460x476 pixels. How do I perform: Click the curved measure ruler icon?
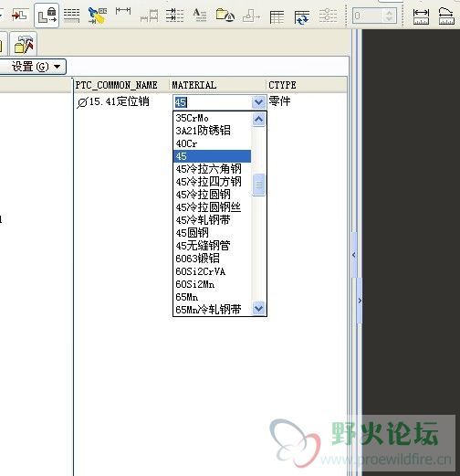(x=446, y=16)
